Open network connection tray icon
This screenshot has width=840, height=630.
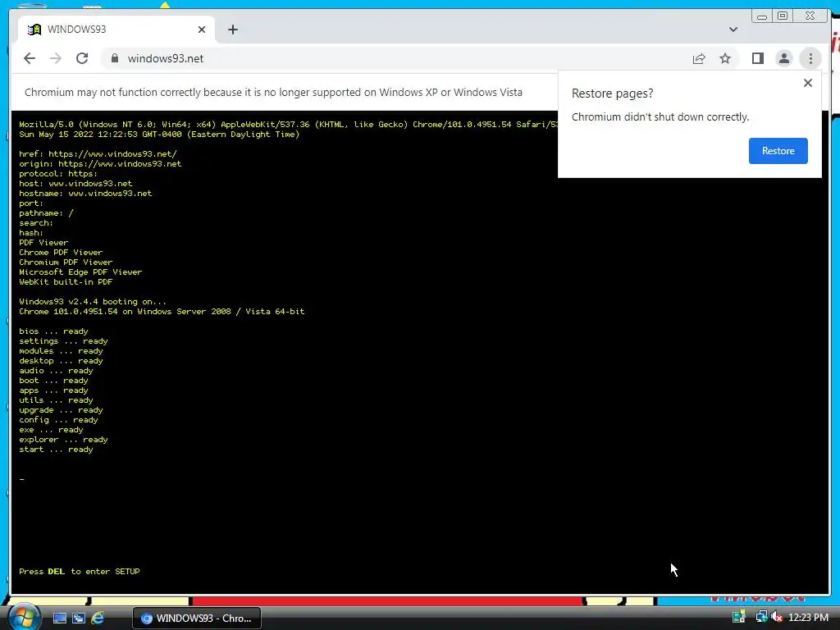tap(761, 618)
